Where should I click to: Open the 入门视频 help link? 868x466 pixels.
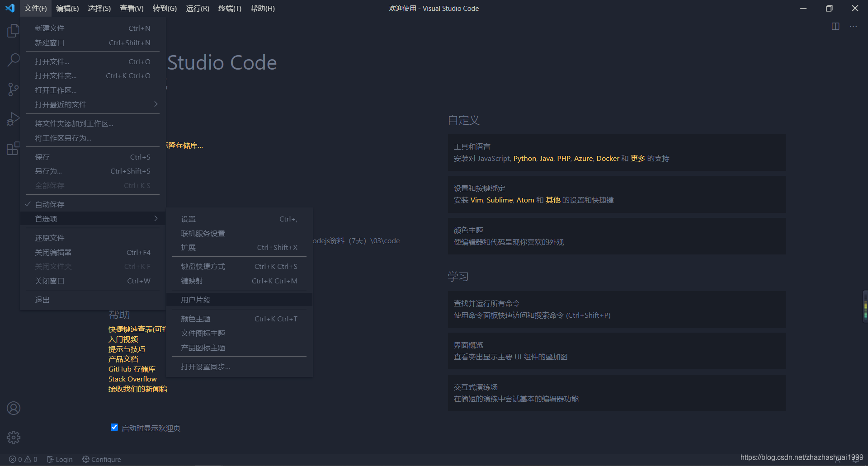coord(123,339)
